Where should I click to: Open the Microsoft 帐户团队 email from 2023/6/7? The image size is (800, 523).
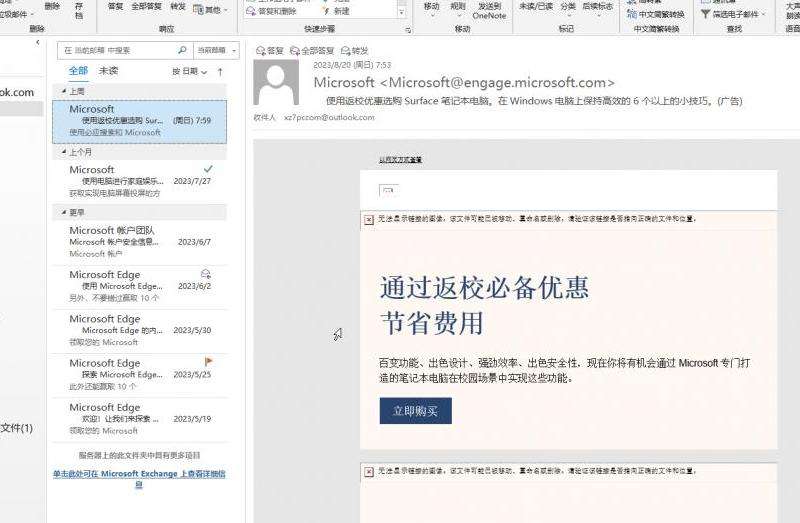click(139, 241)
